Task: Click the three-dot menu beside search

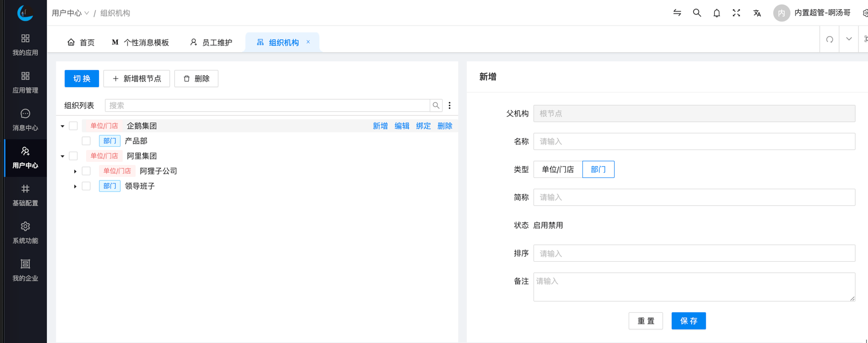Action: coord(450,105)
